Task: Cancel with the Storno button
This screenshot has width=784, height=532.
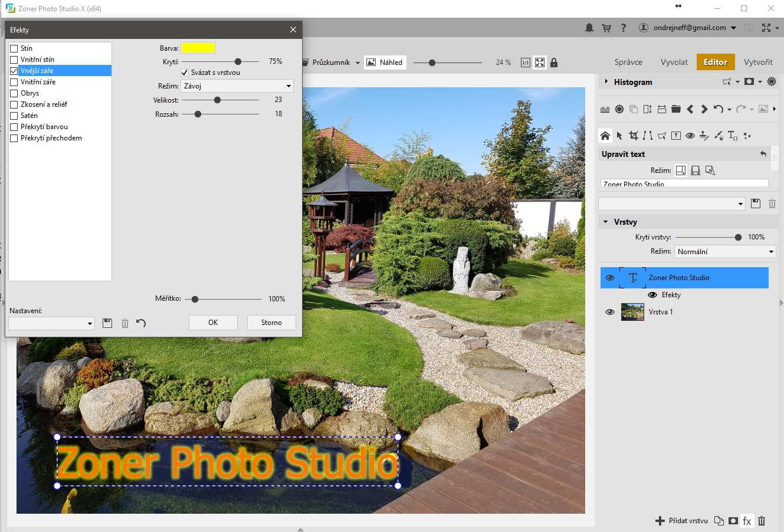Action: pyautogui.click(x=271, y=323)
